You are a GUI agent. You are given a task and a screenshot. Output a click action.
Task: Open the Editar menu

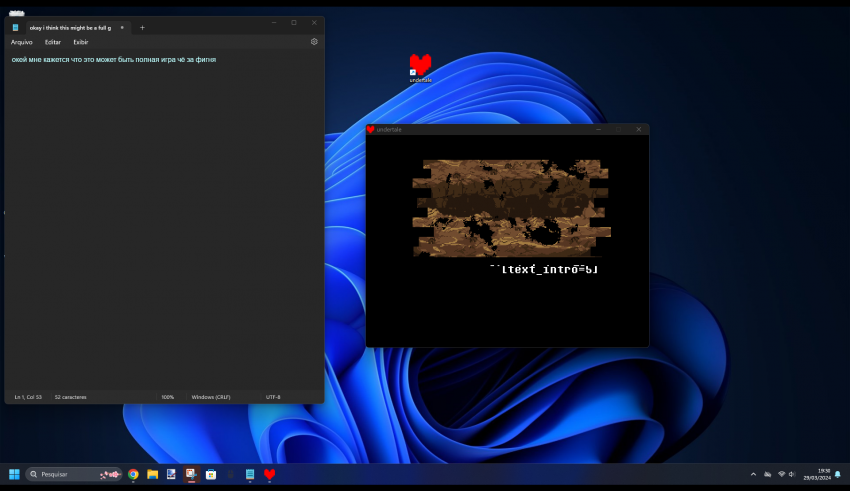[53, 42]
